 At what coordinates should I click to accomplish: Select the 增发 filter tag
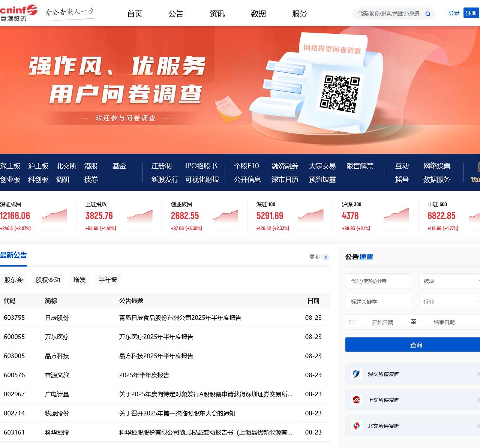pyautogui.click(x=79, y=279)
